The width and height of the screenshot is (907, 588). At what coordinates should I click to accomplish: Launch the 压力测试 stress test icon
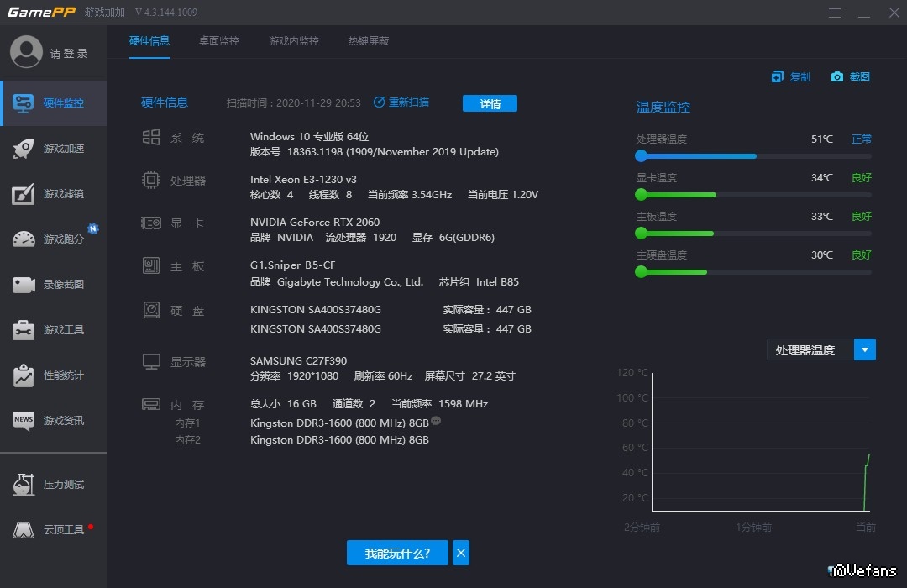coord(24,485)
